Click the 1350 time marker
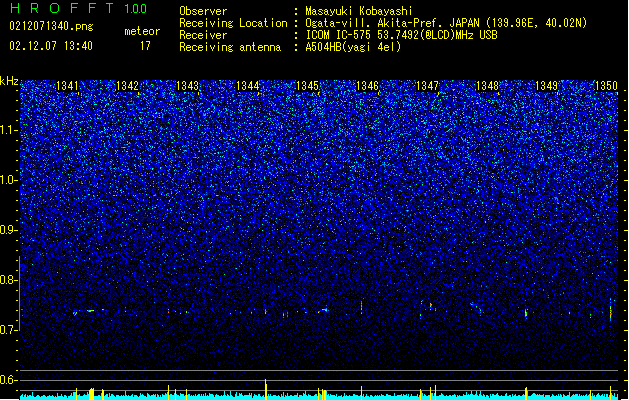Viewport: 629px width, 400px height. click(607, 86)
